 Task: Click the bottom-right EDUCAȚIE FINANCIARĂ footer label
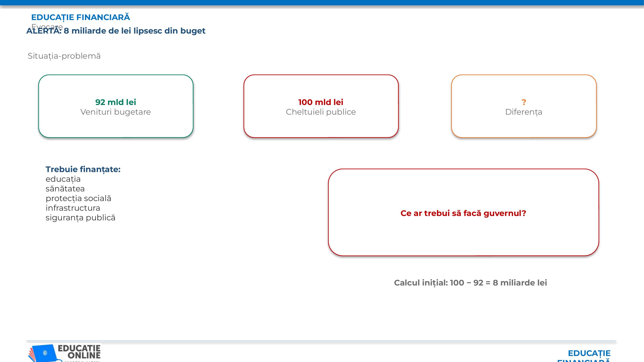tap(584, 356)
